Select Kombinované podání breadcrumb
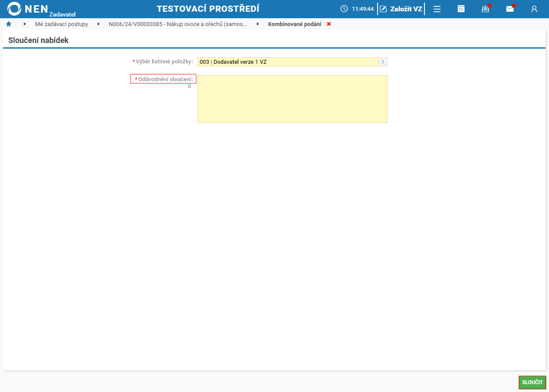This screenshot has width=549, height=392. (x=295, y=24)
